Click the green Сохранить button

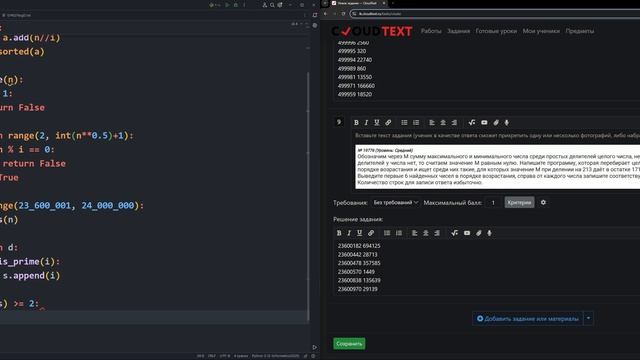(x=349, y=344)
